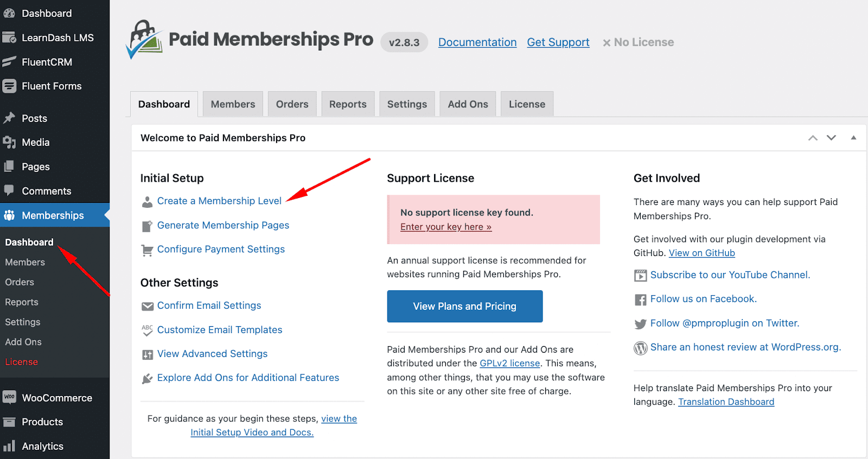Image resolution: width=868 pixels, height=459 pixels.
Task: Open Reports in Memberships submenu
Action: pos(22,302)
